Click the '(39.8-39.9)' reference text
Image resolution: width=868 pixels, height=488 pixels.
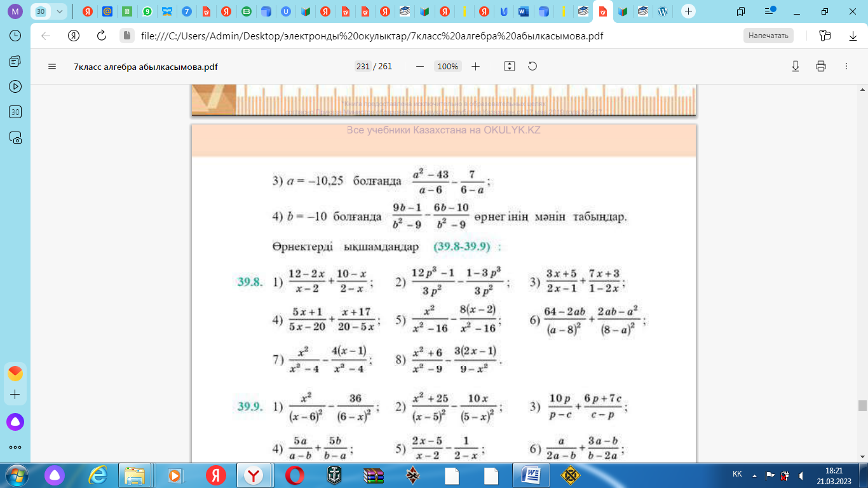(462, 247)
